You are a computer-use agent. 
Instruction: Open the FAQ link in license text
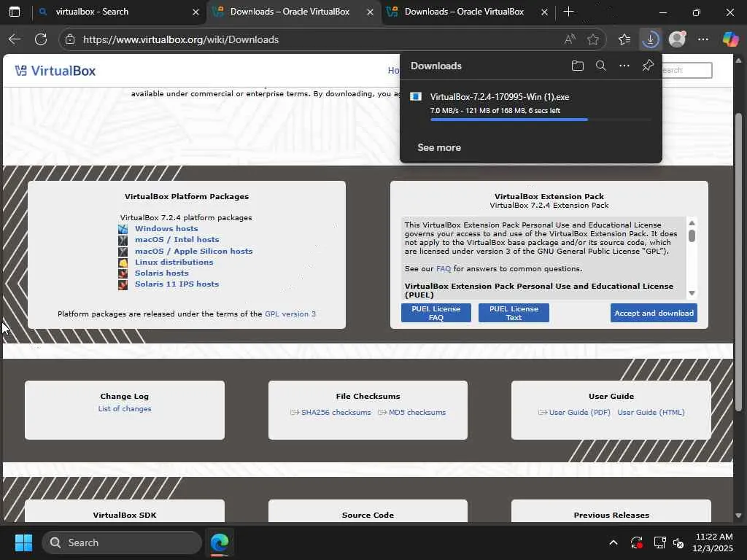pyautogui.click(x=443, y=268)
